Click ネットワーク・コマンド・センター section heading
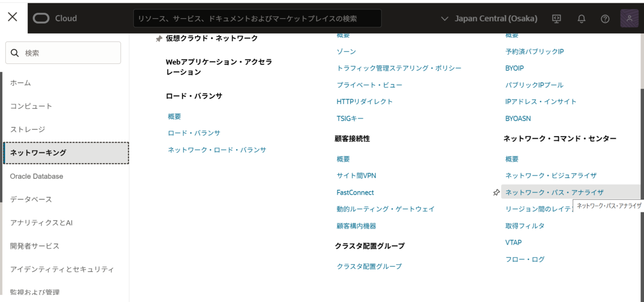Screen dimensions: 644x302 click(560, 138)
